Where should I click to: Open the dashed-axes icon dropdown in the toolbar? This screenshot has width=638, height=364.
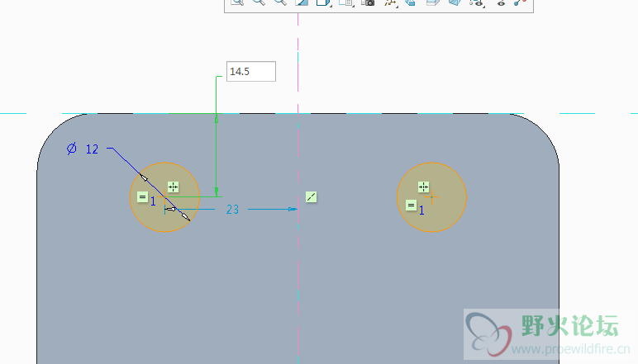coord(391,2)
